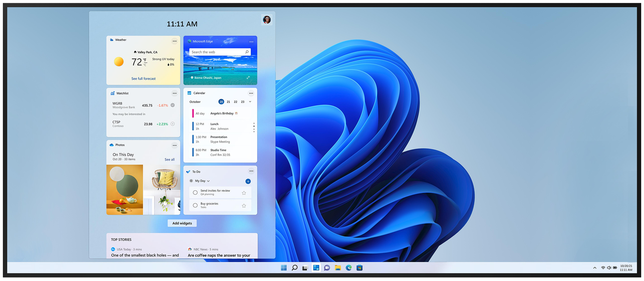Open Watchlist widget more options
The width and height of the screenshot is (644, 281).
[174, 93]
